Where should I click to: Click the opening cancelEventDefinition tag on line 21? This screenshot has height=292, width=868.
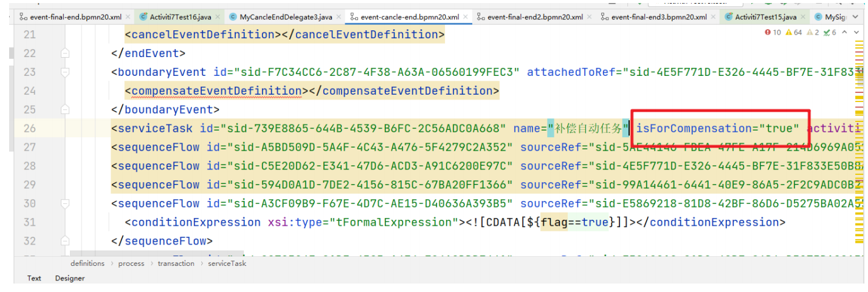203,35
